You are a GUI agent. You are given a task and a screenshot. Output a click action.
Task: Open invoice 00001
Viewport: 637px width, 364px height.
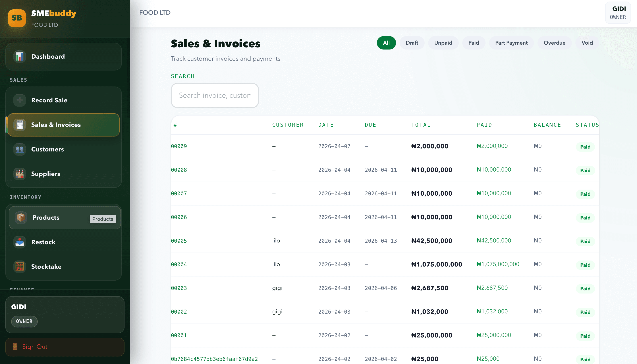tap(179, 335)
